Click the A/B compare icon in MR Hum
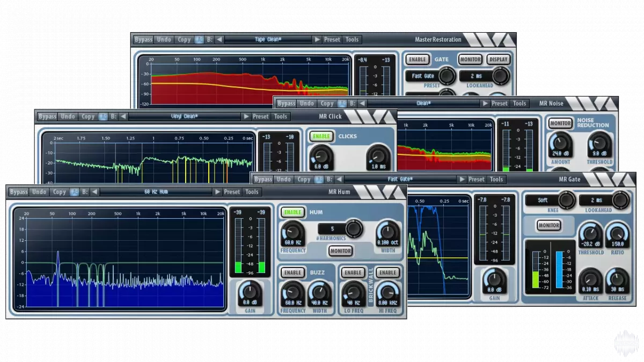 [x=74, y=192]
